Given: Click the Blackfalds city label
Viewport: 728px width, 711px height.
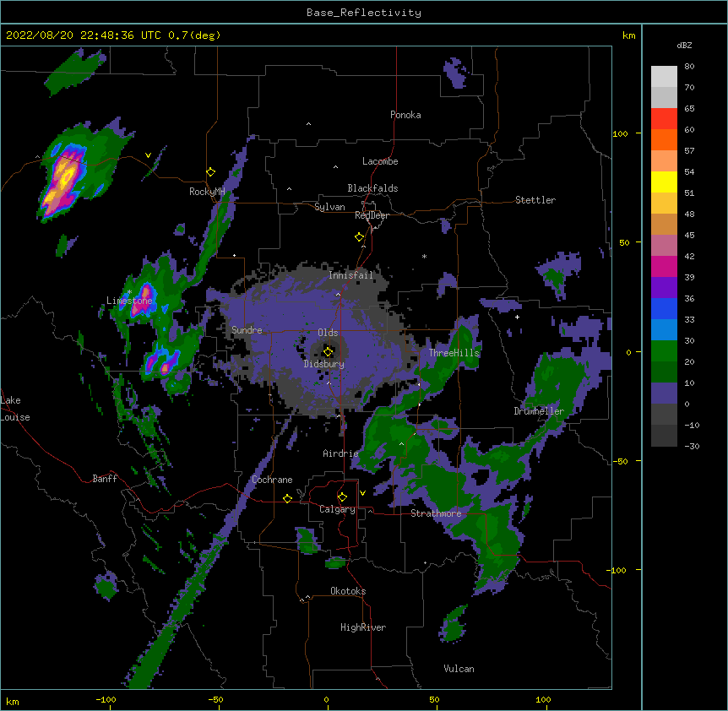Looking at the screenshot, I should point(372,188).
